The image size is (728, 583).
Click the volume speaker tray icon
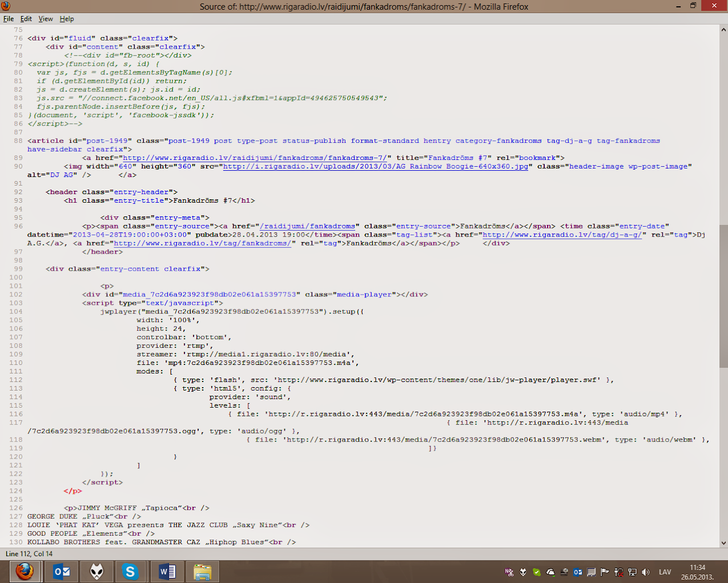tap(646, 572)
